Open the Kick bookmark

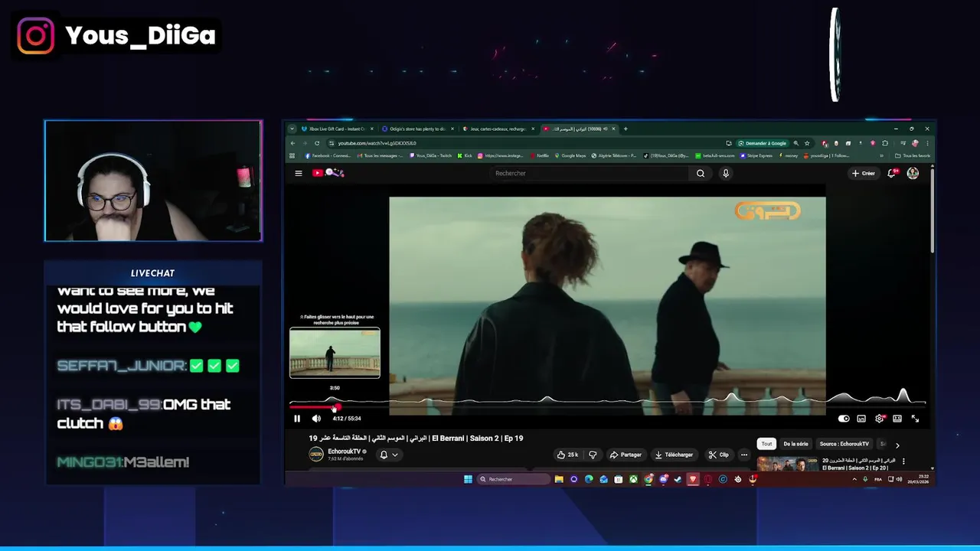click(x=465, y=155)
